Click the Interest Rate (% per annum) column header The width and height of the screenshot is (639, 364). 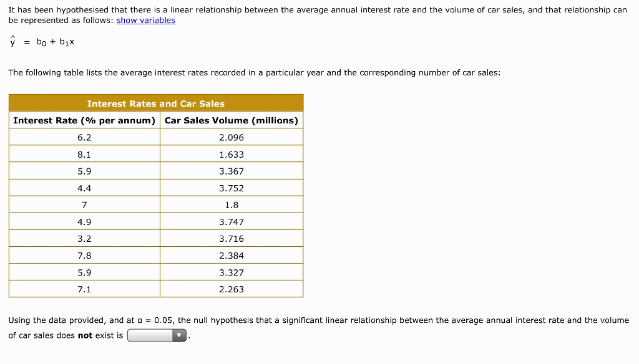pos(84,120)
